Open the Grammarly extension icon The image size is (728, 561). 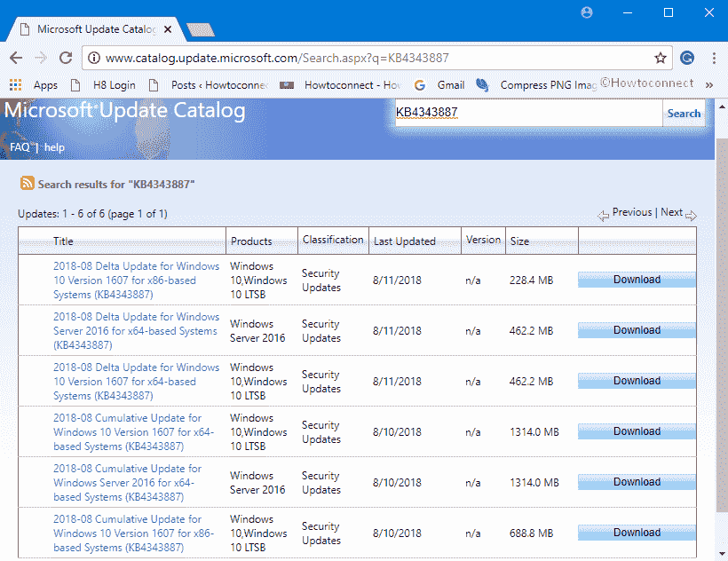click(x=687, y=58)
